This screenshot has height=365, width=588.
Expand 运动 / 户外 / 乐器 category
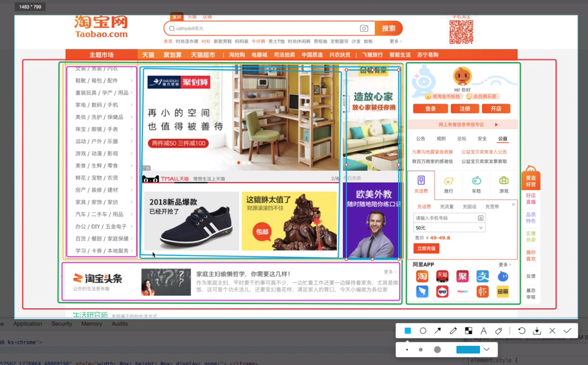pos(104,141)
